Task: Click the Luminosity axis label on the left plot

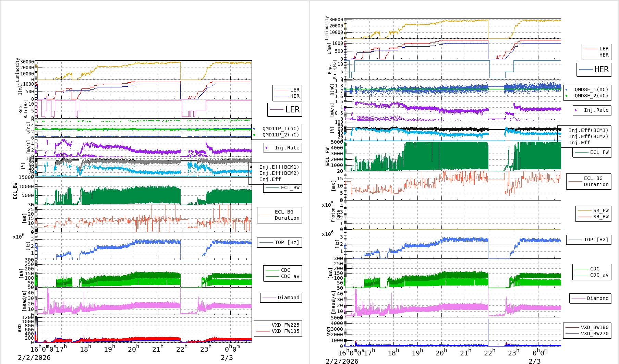Action: click(17, 70)
